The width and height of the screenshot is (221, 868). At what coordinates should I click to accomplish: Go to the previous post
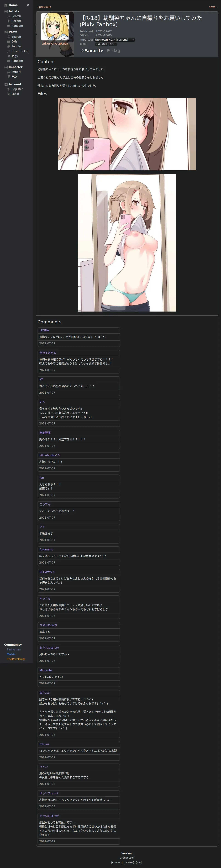point(44,7)
